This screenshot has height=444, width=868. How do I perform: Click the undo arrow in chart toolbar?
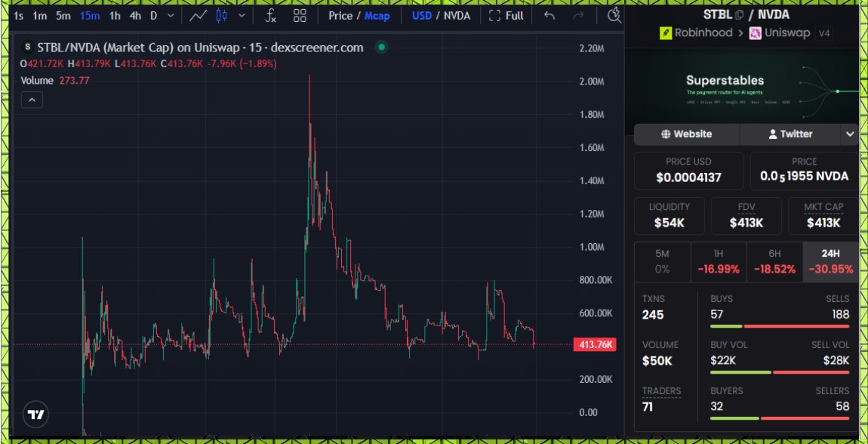coord(549,16)
